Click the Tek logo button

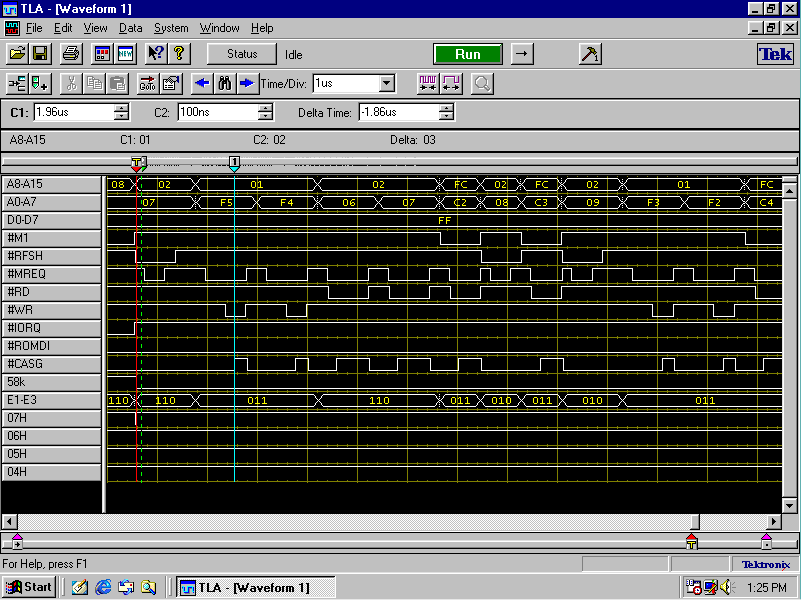click(775, 54)
